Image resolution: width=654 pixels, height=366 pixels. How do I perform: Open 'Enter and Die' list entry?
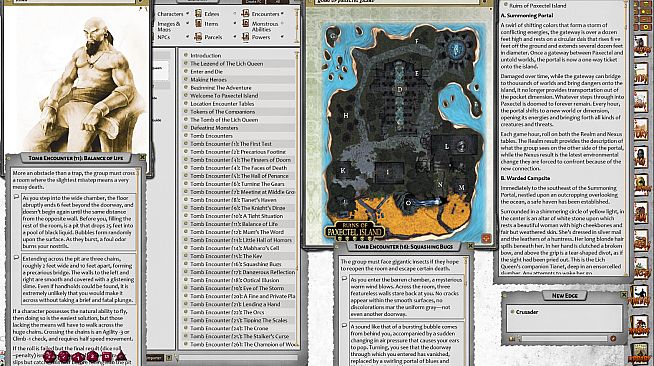coord(240,71)
